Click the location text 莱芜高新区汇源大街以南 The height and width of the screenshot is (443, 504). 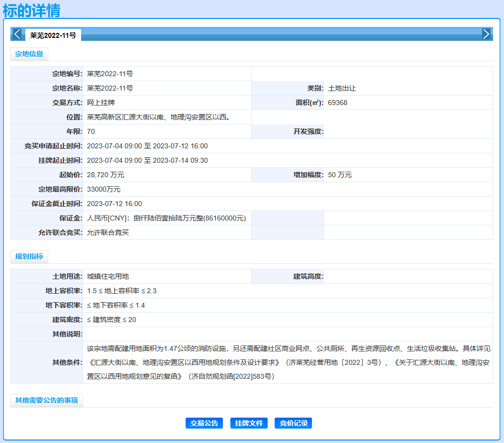tap(125, 117)
